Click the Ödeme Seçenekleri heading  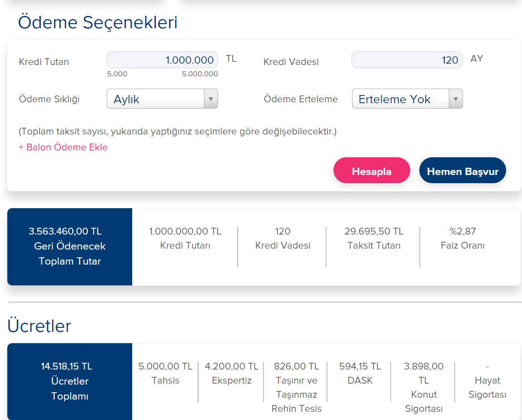pos(98,22)
